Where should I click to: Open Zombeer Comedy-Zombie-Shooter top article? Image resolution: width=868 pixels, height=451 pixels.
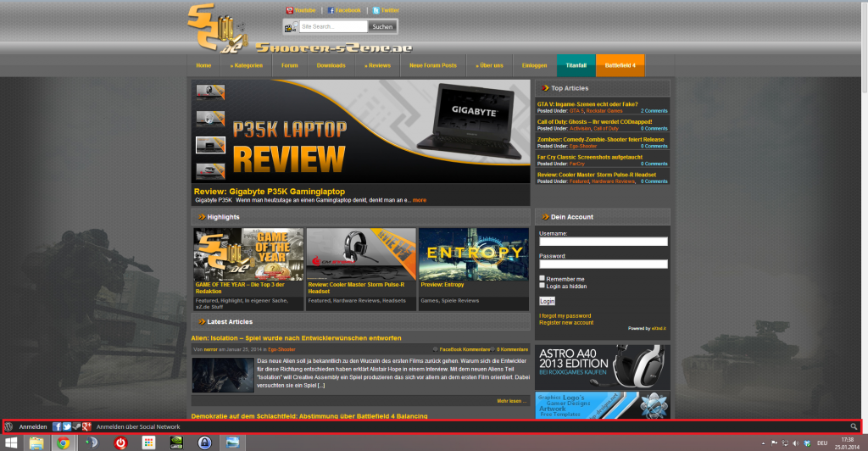601,139
